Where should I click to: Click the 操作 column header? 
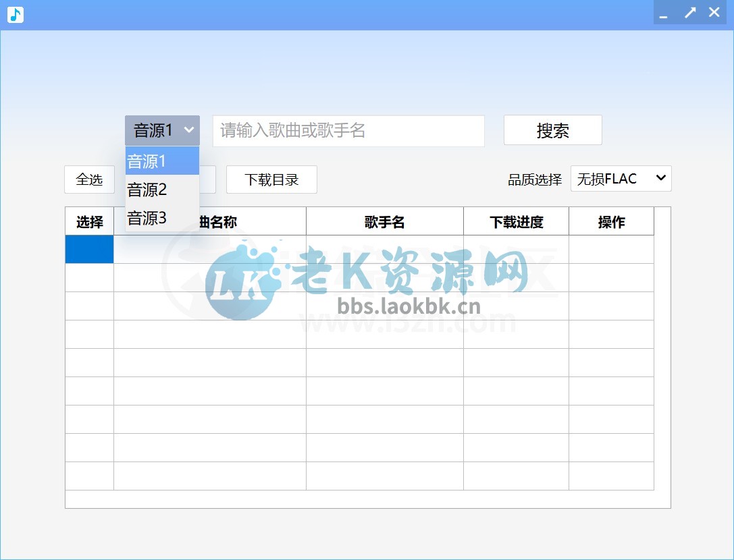(x=611, y=221)
